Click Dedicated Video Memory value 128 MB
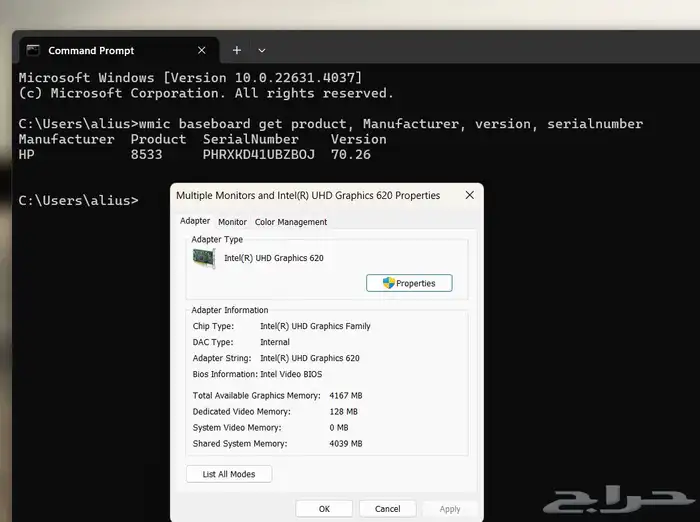700x522 pixels. (x=344, y=412)
